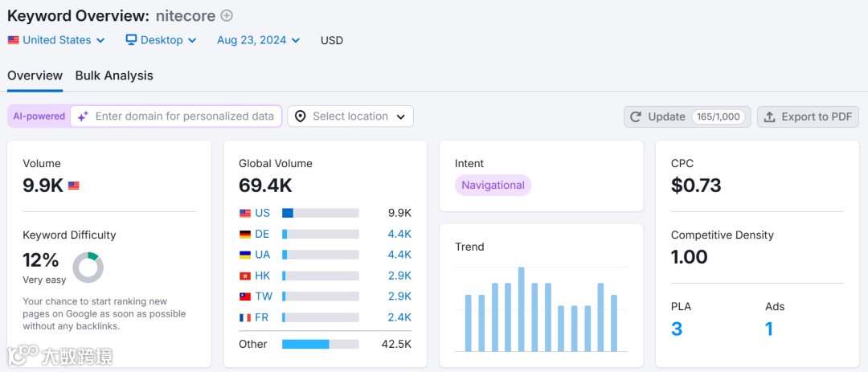
Task: Click the Ads count 1 link
Action: 769,329
